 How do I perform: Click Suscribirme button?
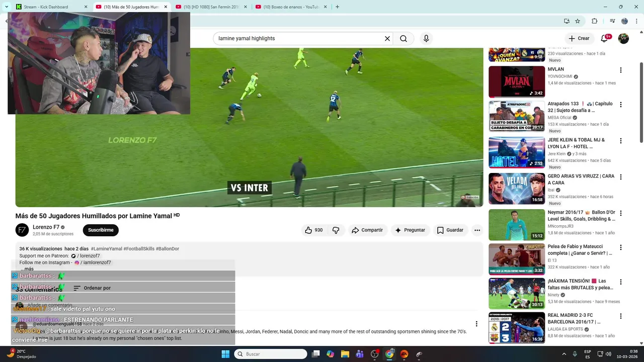pos(101,230)
